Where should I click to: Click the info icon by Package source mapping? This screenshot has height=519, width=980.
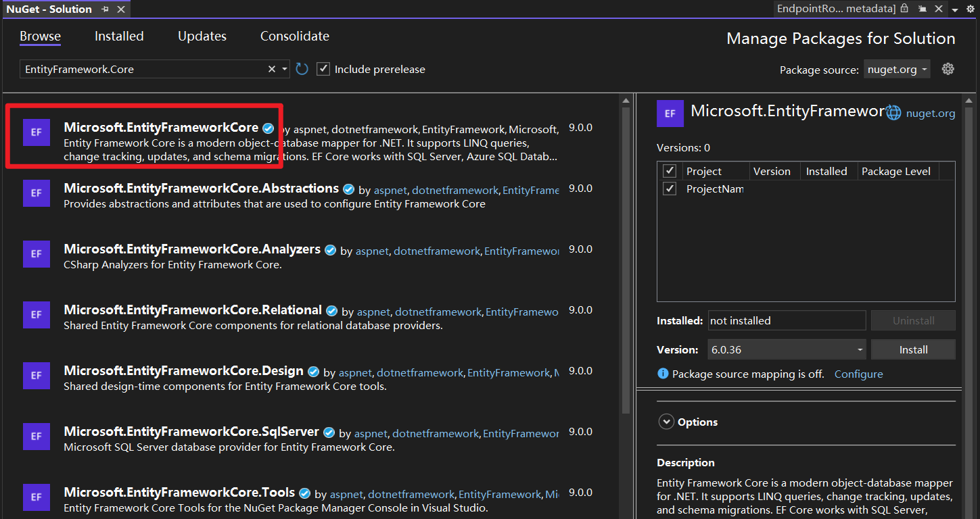coord(663,374)
